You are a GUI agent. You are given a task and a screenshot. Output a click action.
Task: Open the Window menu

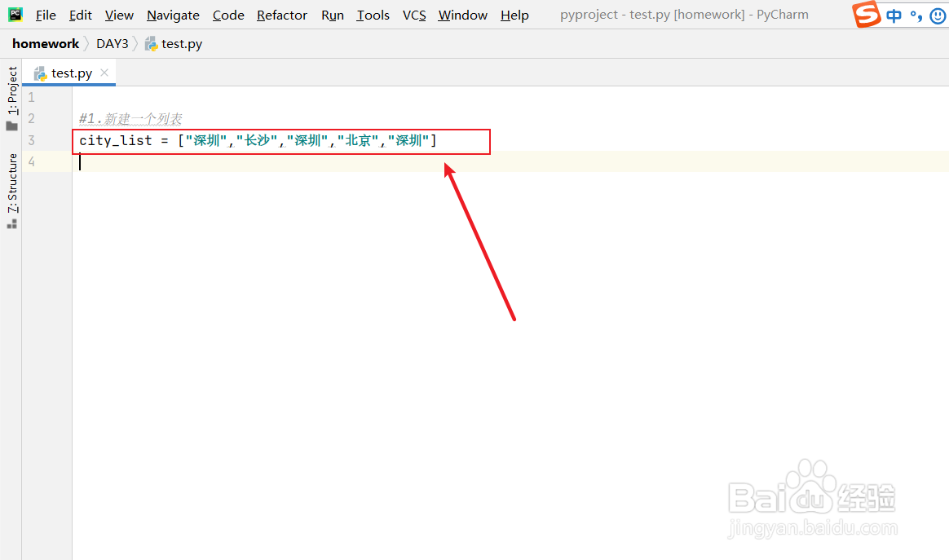tap(462, 15)
